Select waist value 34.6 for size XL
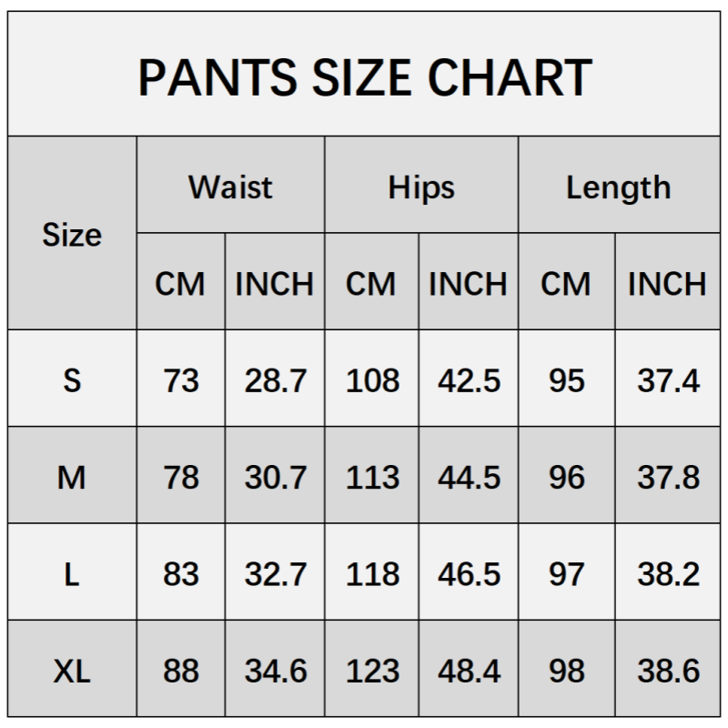 coord(275,672)
